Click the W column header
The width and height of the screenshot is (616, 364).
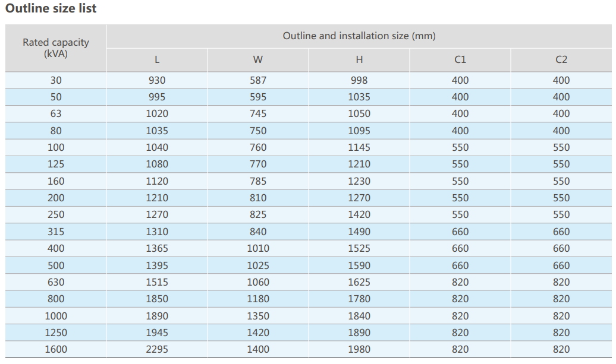pyautogui.click(x=258, y=60)
